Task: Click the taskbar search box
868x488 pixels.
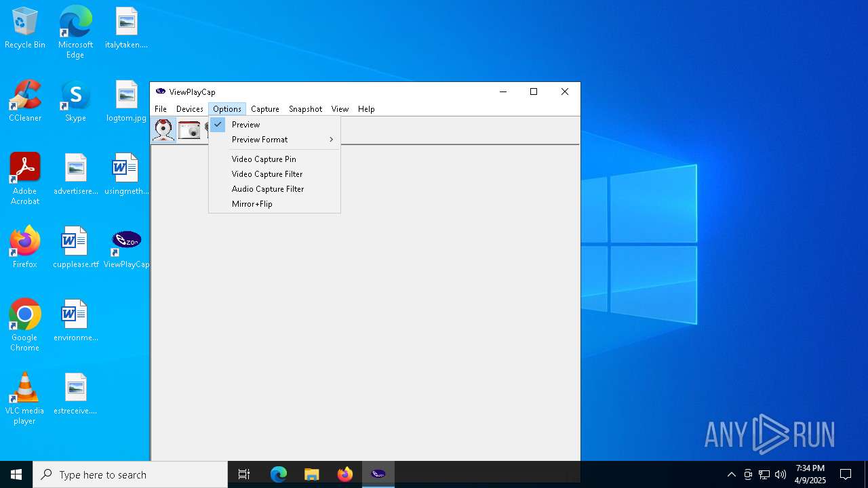Action: 130,474
